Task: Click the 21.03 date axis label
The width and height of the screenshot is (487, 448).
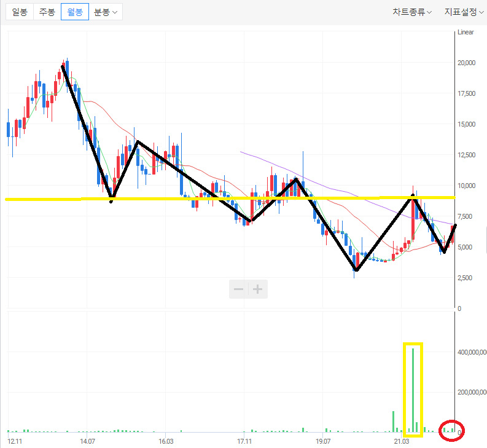Action: coord(402,441)
